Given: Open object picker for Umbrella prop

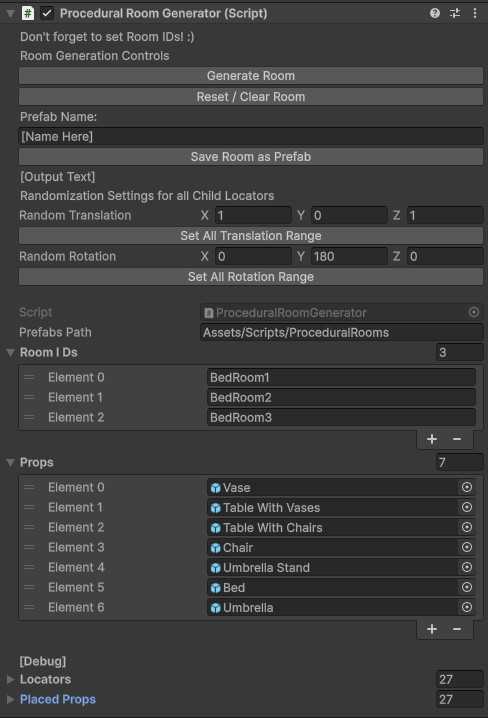Looking at the screenshot, I should (x=467, y=607).
